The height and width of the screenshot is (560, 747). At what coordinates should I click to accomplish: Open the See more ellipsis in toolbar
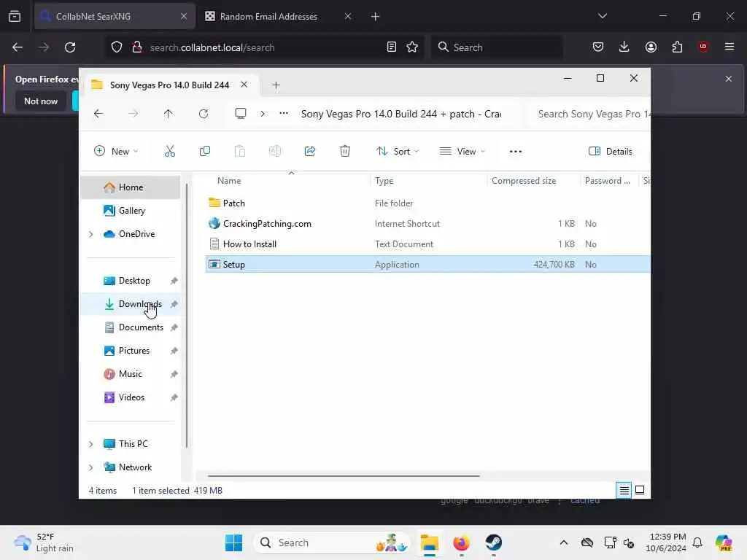pos(516,152)
